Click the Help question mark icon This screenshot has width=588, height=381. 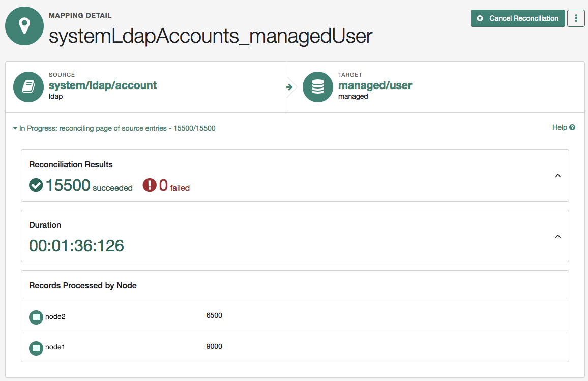point(572,128)
